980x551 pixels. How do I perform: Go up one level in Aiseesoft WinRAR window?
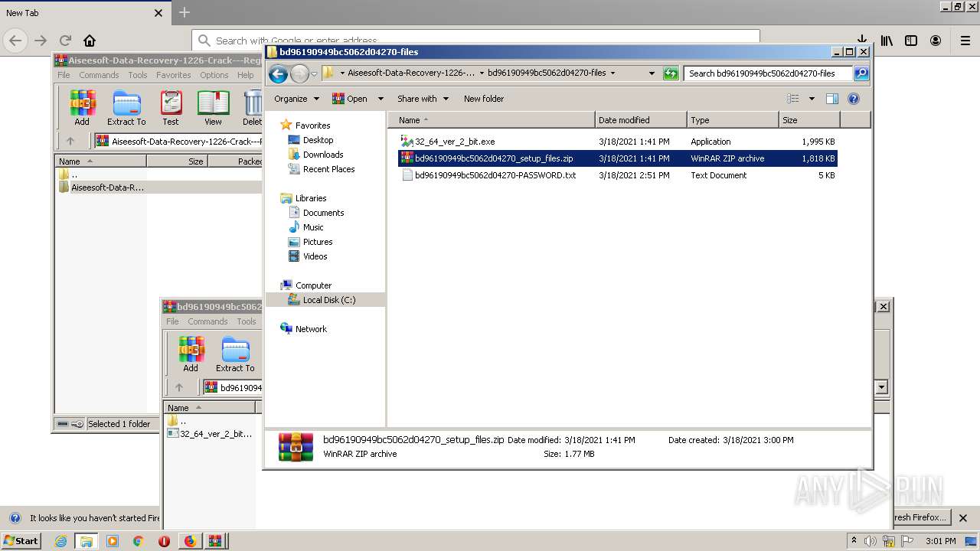[70, 141]
